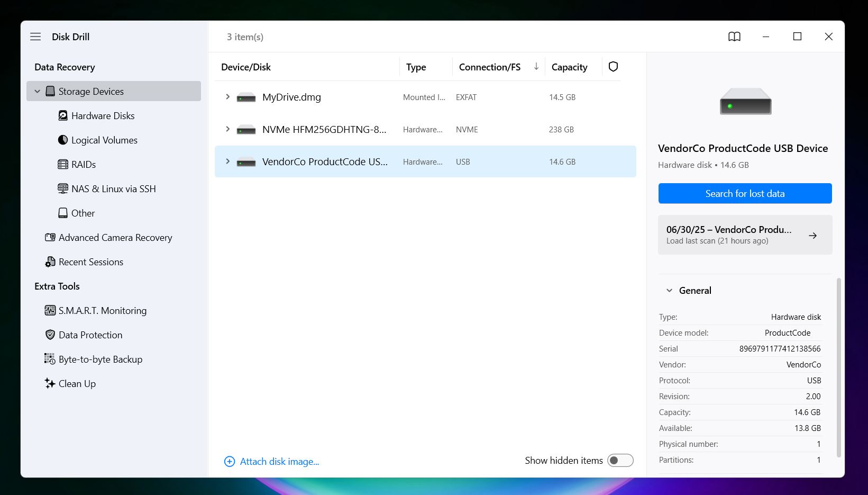868x495 pixels.
Task: Click the VendorCo ProductCode USB drive icon in list
Action: tap(246, 162)
